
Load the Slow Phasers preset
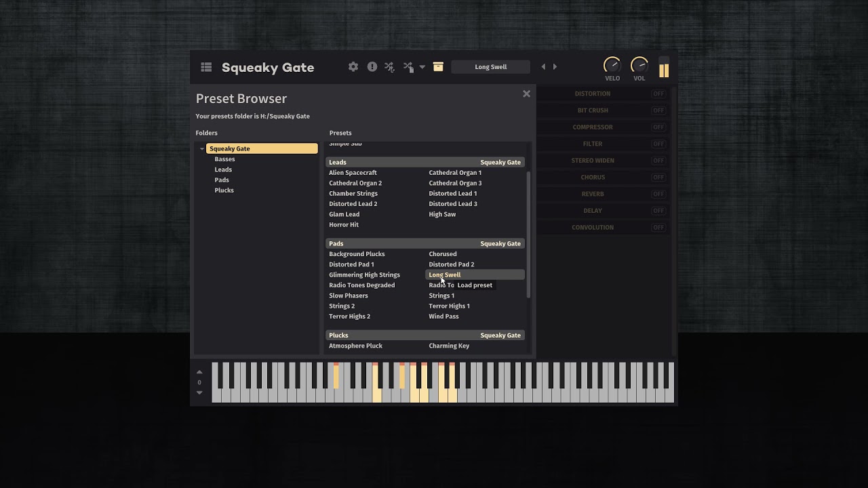349,296
